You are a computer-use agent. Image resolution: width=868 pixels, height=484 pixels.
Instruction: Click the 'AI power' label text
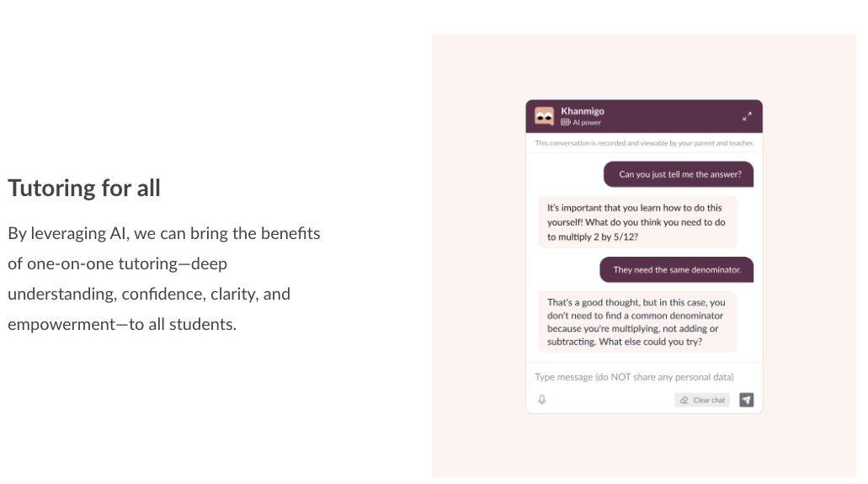coord(587,122)
